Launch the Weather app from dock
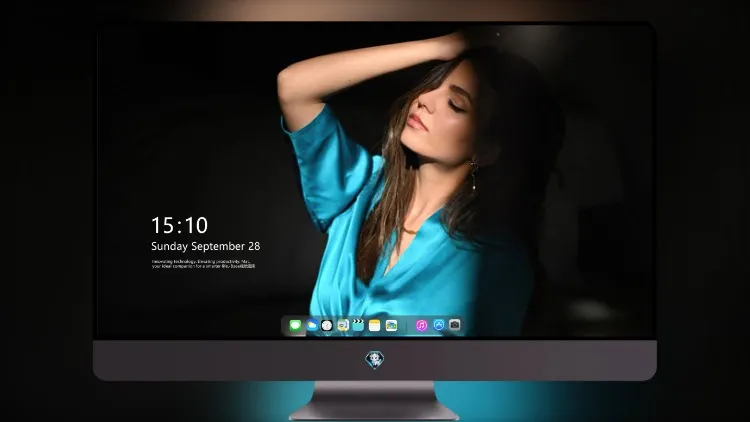This screenshot has height=422, width=750. (311, 325)
